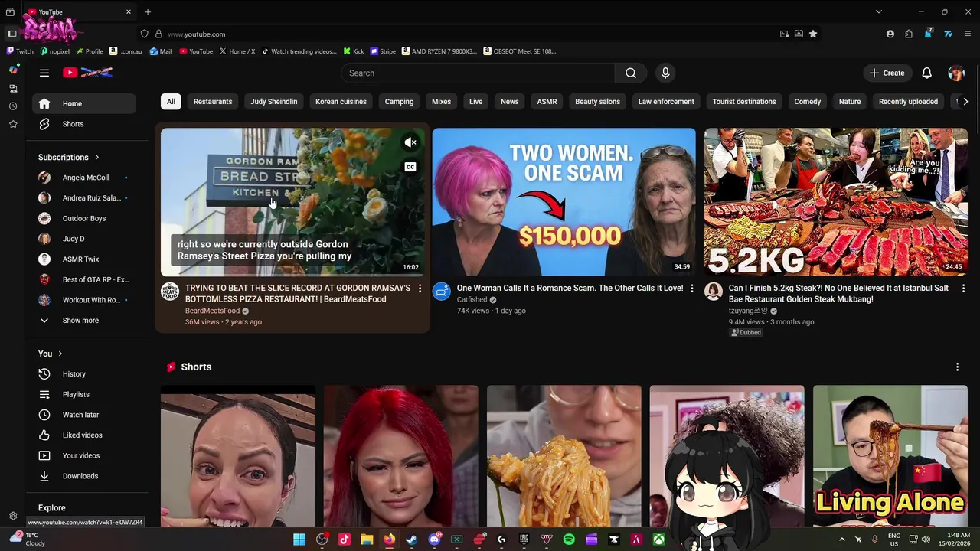Open Watch later in the sidebar
The image size is (980, 551).
point(84,415)
